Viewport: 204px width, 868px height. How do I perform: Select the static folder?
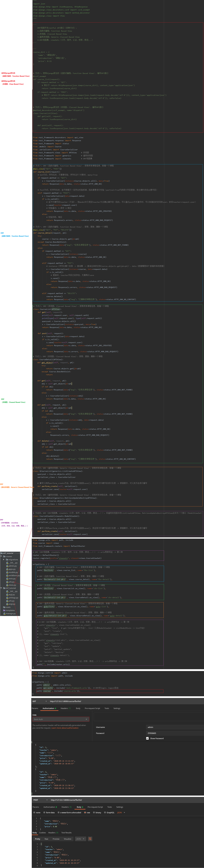(8, 607)
